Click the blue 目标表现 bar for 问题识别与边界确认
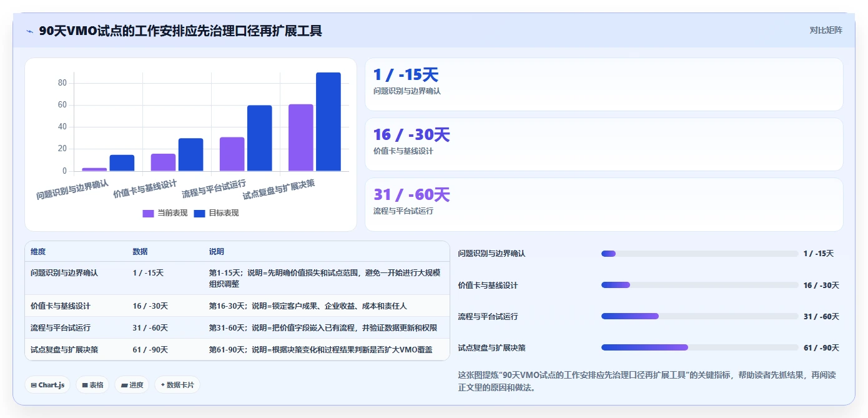 pyautogui.click(x=122, y=163)
